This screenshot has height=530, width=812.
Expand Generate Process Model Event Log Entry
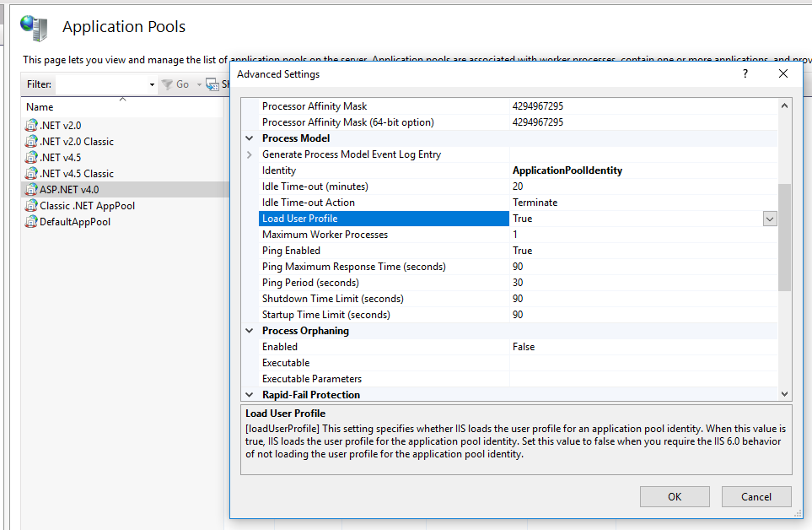(x=250, y=154)
